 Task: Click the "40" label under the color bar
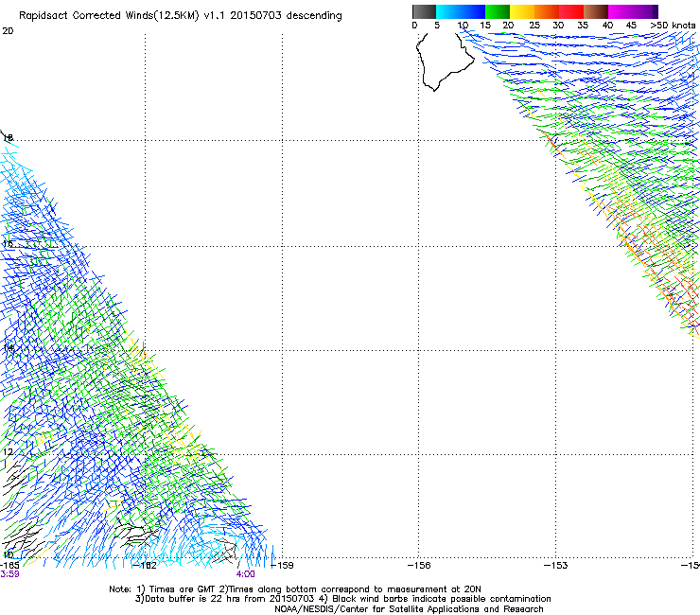tap(607, 25)
